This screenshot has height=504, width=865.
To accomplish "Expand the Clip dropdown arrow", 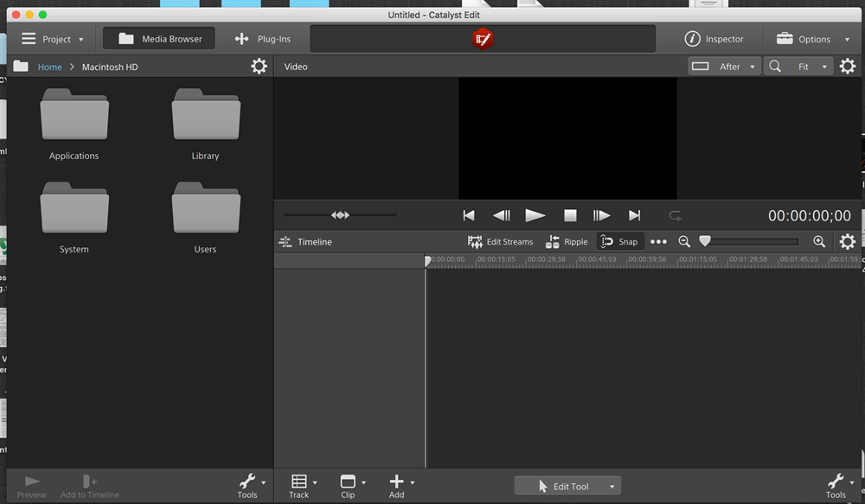I will [x=363, y=482].
